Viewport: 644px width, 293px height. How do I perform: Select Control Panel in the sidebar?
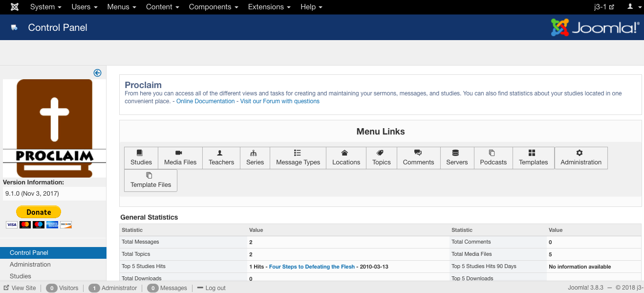[53, 253]
